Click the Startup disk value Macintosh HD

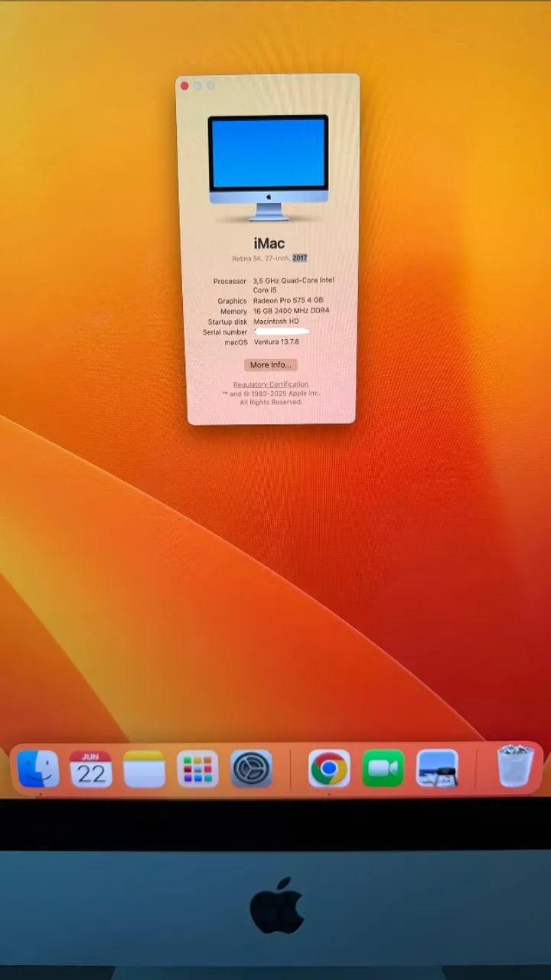[x=276, y=322]
